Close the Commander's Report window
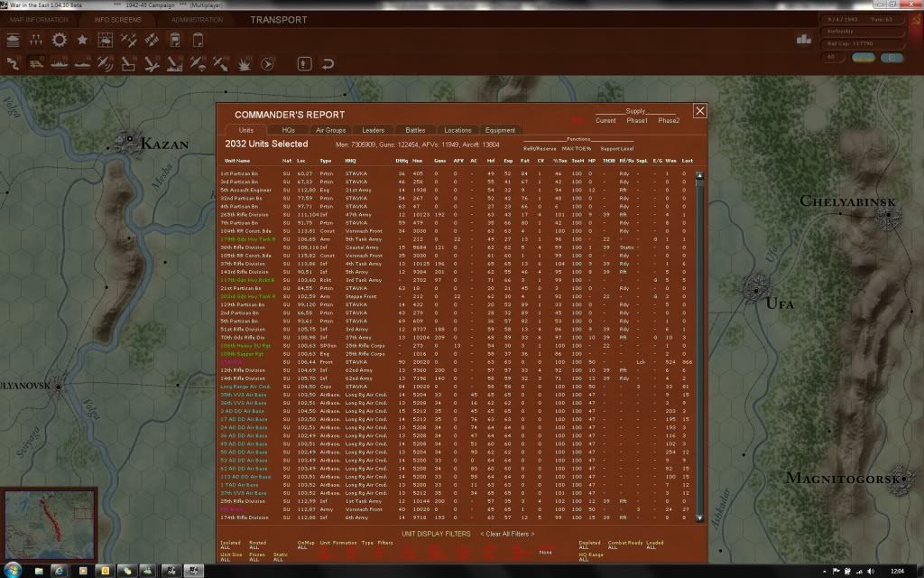The image size is (924, 578). 699,111
